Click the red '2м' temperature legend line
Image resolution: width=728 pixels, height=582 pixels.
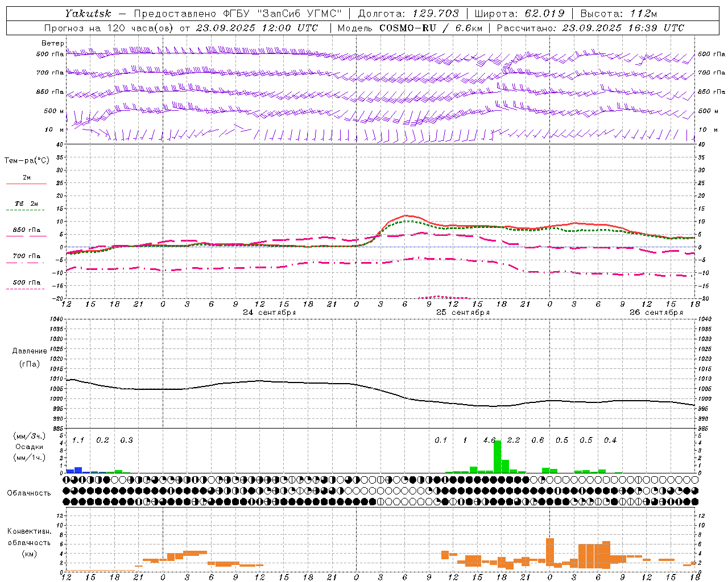[x=26, y=184]
